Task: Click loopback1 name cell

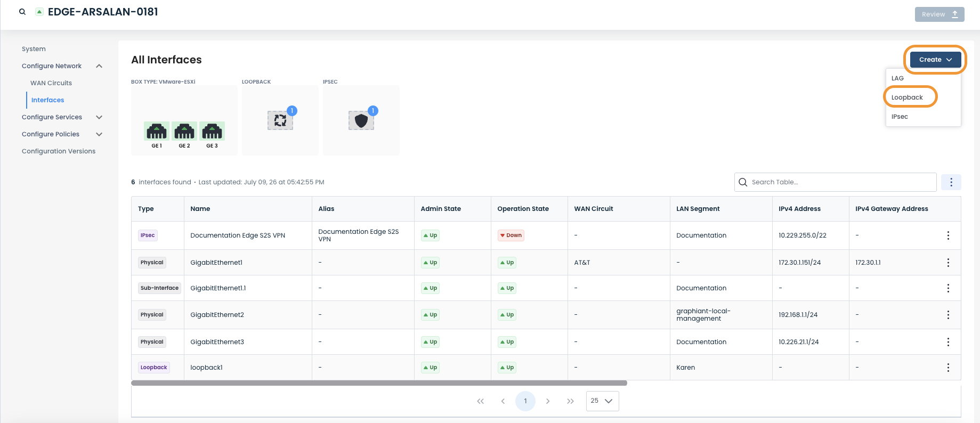Action: pos(206,368)
